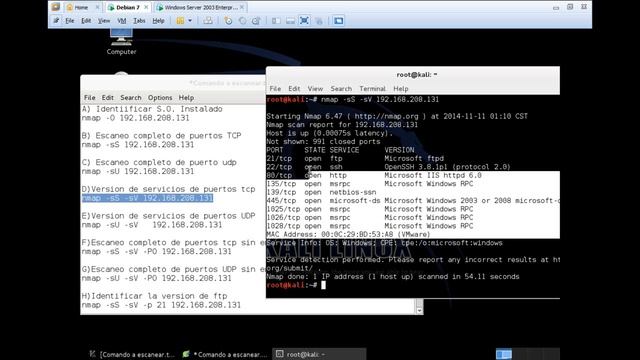Screen dimensions: 640x360
Task: Click the 139/tcp netbios-ssn row
Action: (321, 192)
